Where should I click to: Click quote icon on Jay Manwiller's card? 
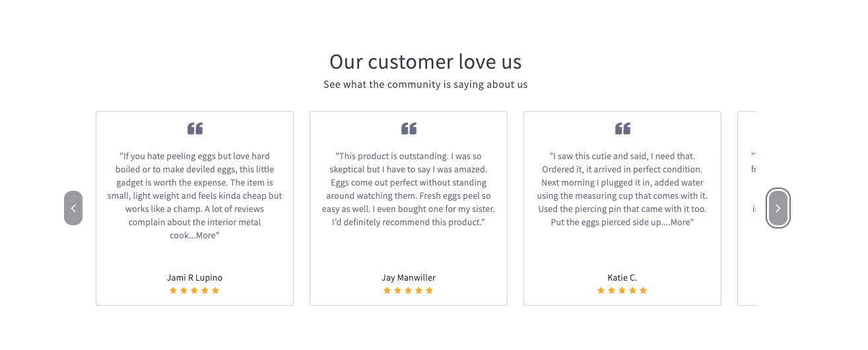[x=409, y=129]
